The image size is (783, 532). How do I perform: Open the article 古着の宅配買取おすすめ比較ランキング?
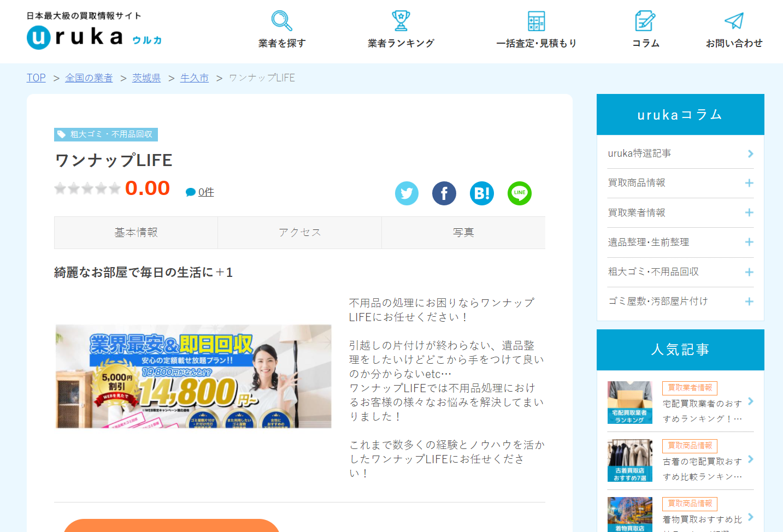click(x=703, y=469)
